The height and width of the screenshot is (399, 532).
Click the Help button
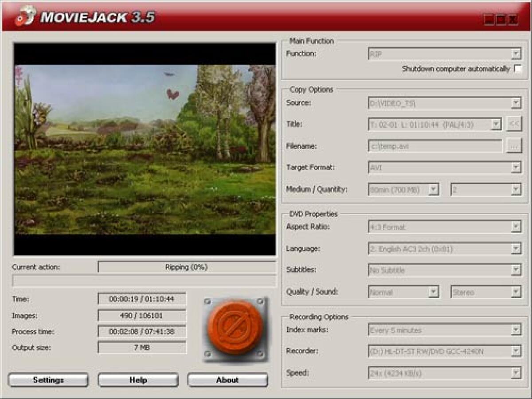click(137, 380)
